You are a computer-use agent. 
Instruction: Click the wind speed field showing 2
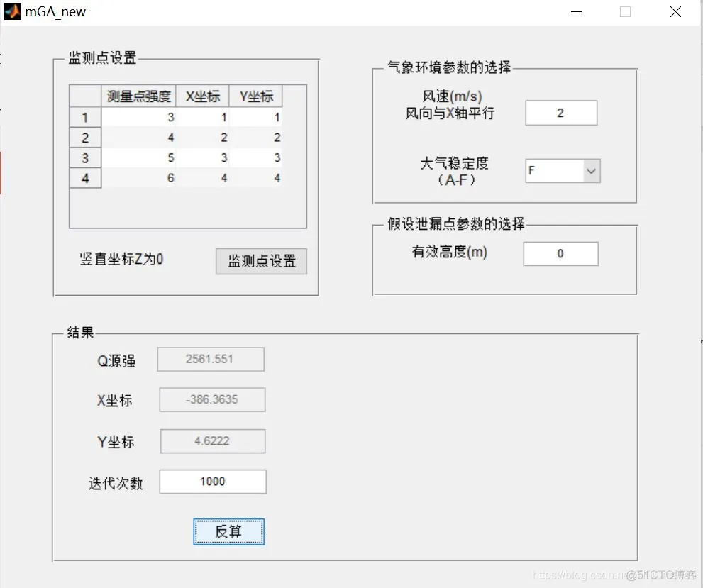(560, 112)
